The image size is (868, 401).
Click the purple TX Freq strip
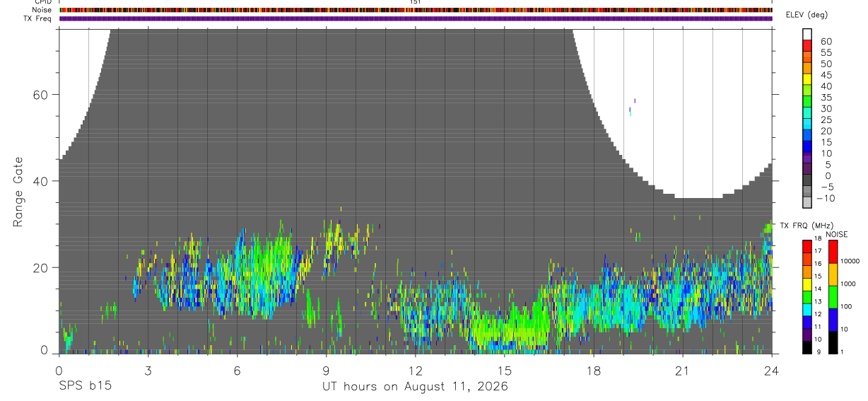pyautogui.click(x=416, y=18)
